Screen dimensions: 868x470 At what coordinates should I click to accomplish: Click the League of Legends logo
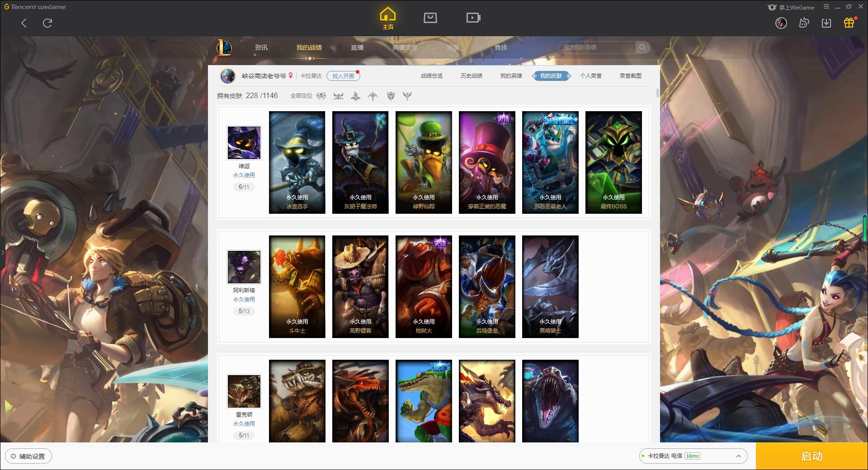point(224,47)
